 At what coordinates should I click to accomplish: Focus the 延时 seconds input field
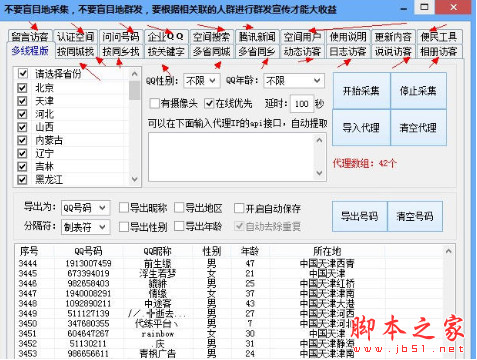coord(302,104)
